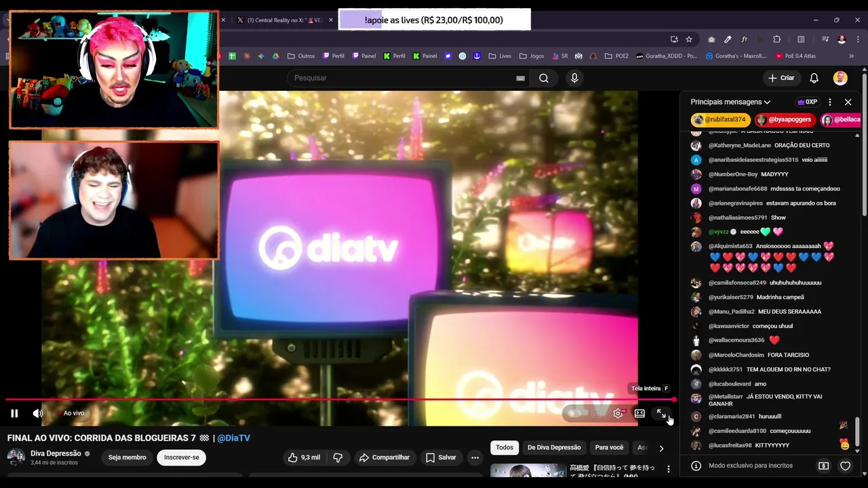The width and height of the screenshot is (868, 488).
Task: Open the browser side panel icon
Action: 801,39
